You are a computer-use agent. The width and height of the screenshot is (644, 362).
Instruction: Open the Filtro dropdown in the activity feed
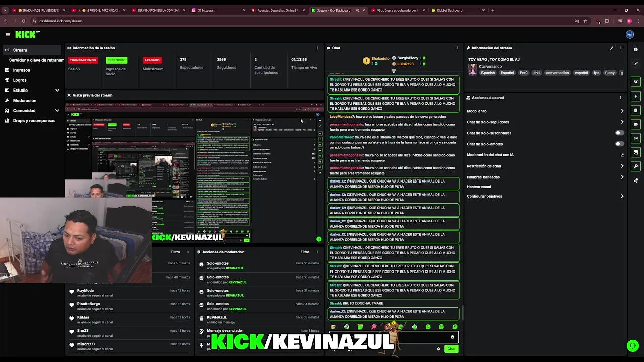[175, 252]
